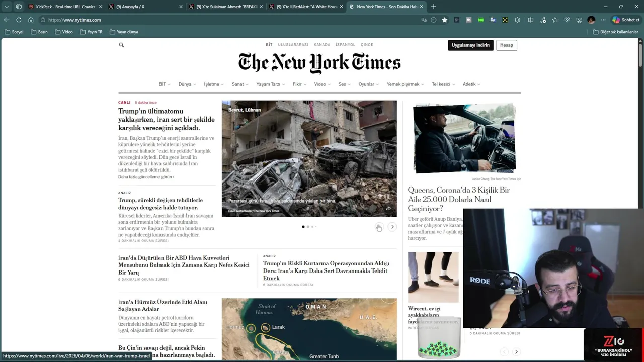The image size is (644, 362).
Task: Expand the Yemek pişirmek section dropdown
Action: [x=406, y=84]
